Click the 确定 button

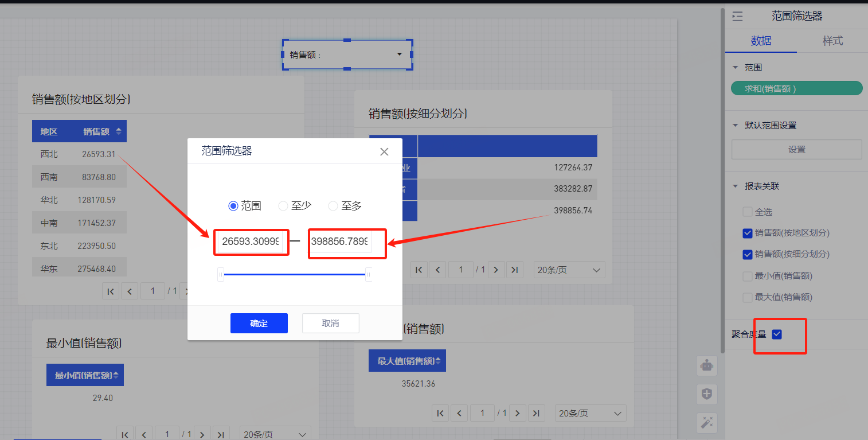pos(259,323)
